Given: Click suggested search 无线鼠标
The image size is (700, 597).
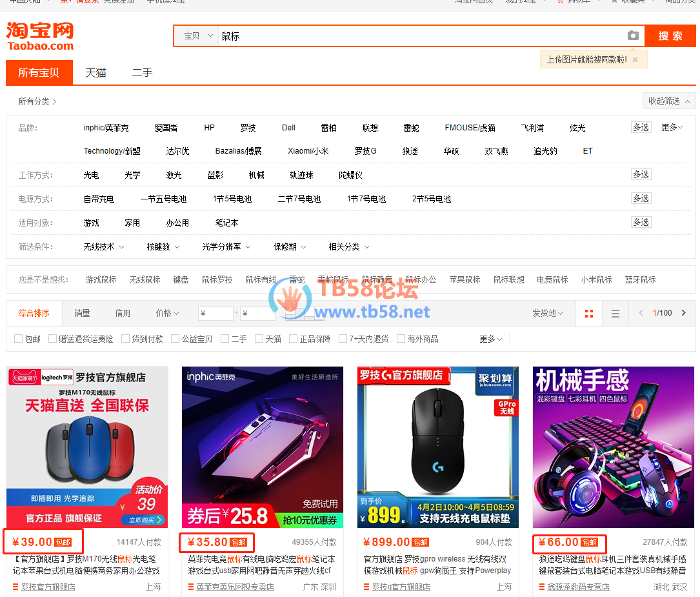Looking at the screenshot, I should pyautogui.click(x=145, y=279).
